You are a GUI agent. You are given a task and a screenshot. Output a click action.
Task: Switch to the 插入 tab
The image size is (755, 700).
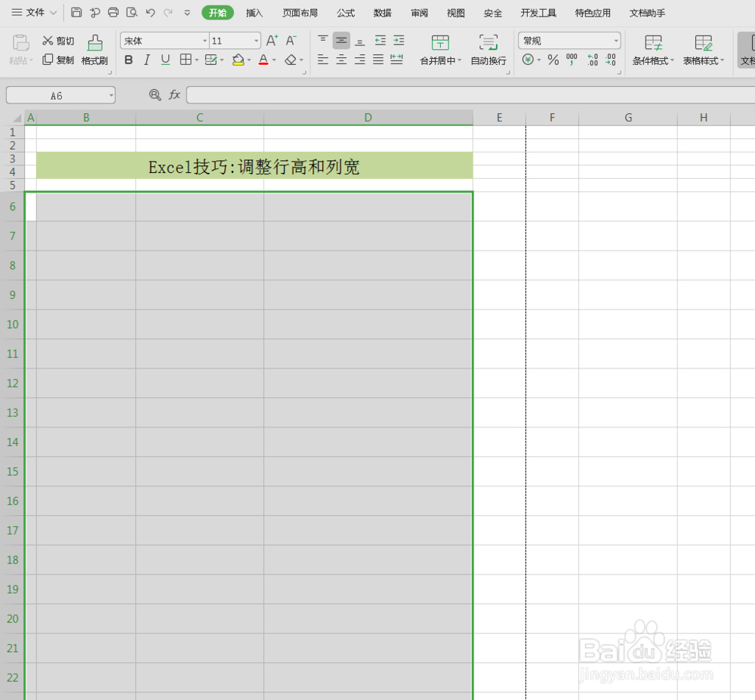coord(254,13)
